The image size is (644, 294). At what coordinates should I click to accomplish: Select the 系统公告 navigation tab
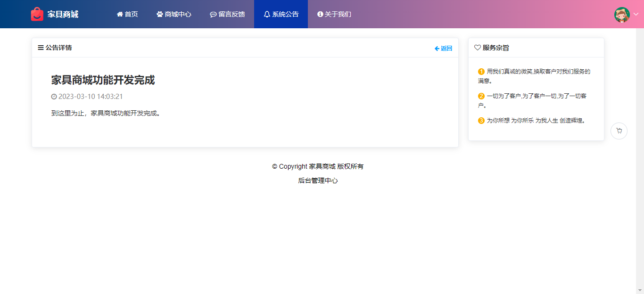click(281, 14)
